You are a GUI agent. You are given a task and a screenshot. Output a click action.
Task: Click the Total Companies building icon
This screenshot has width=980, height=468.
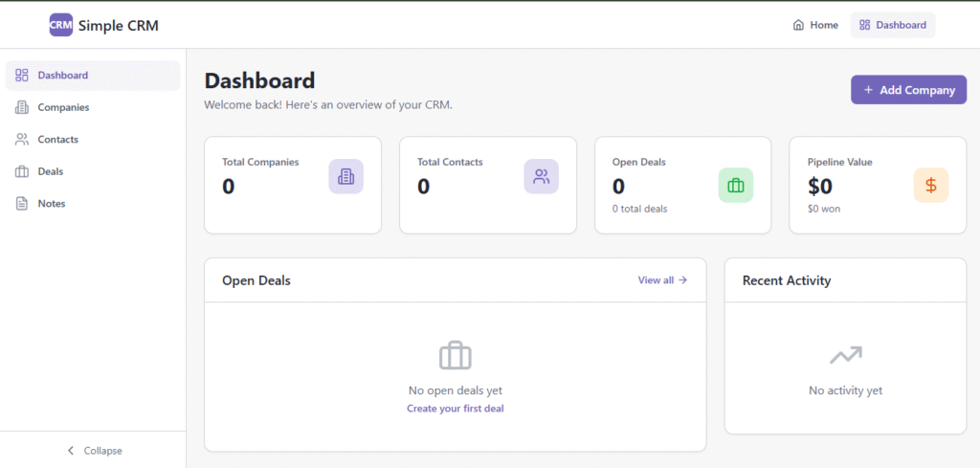point(345,176)
